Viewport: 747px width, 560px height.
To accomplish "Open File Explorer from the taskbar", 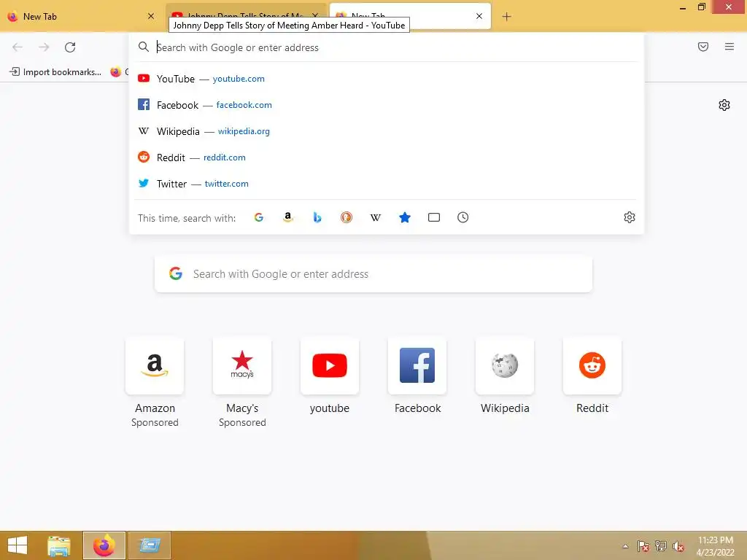I will tap(59, 545).
